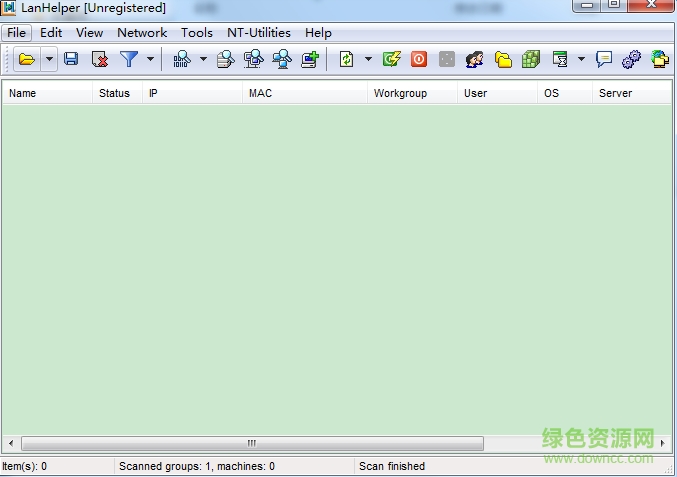Viewport: 677px width, 477px height.
Task: Click 'Scanned groups: 1, machines: 0' status text
Action: point(197,466)
